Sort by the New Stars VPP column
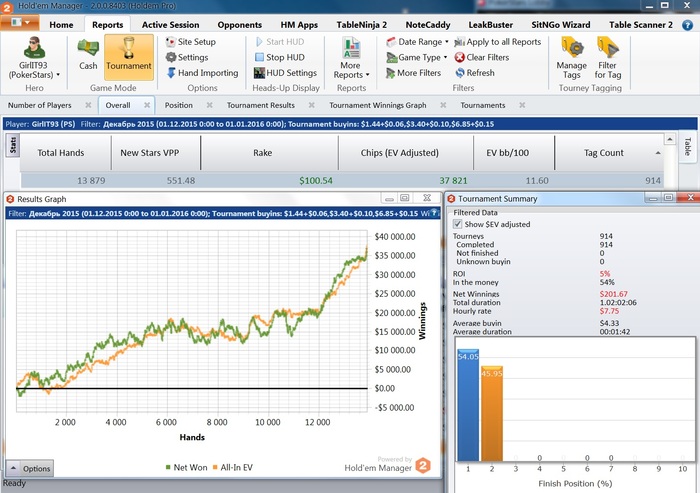The image size is (700, 493). (156, 153)
